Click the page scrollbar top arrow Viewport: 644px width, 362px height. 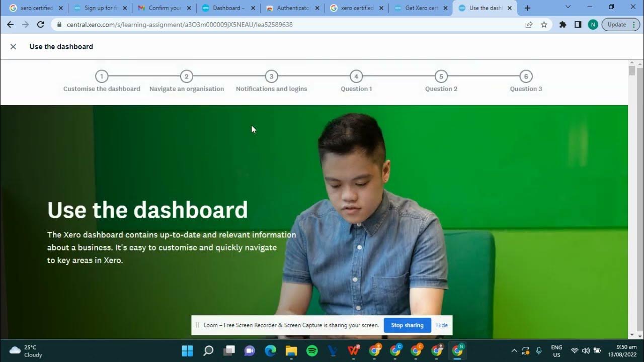pos(632,63)
